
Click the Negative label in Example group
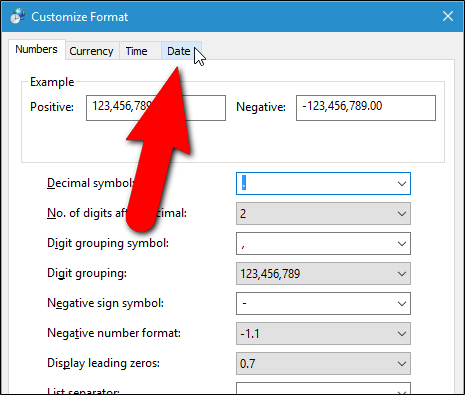pos(261,107)
